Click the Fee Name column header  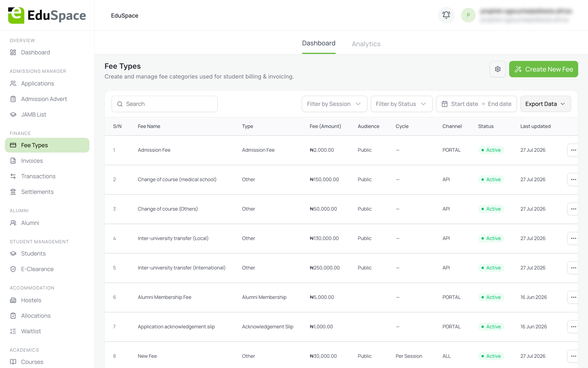click(149, 126)
